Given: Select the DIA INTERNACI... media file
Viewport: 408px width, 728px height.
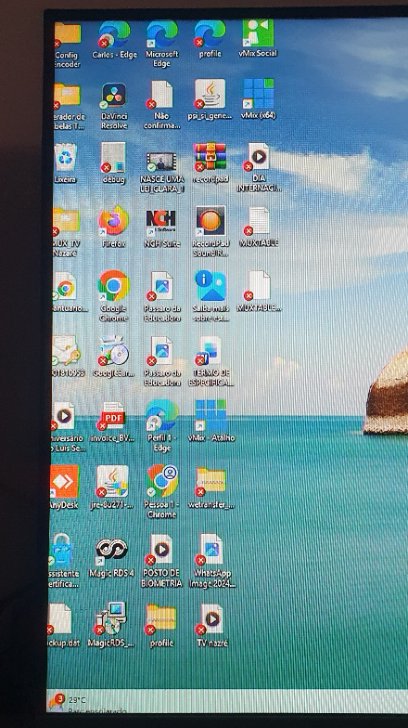Looking at the screenshot, I should [x=259, y=167].
